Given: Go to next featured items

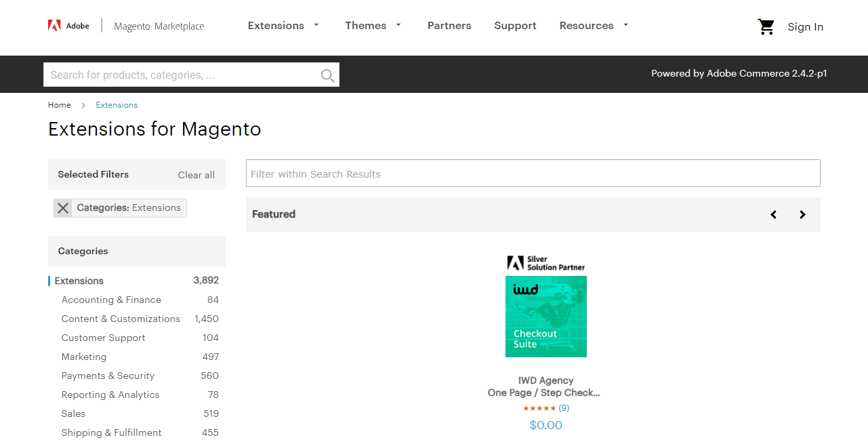Looking at the screenshot, I should (x=802, y=214).
